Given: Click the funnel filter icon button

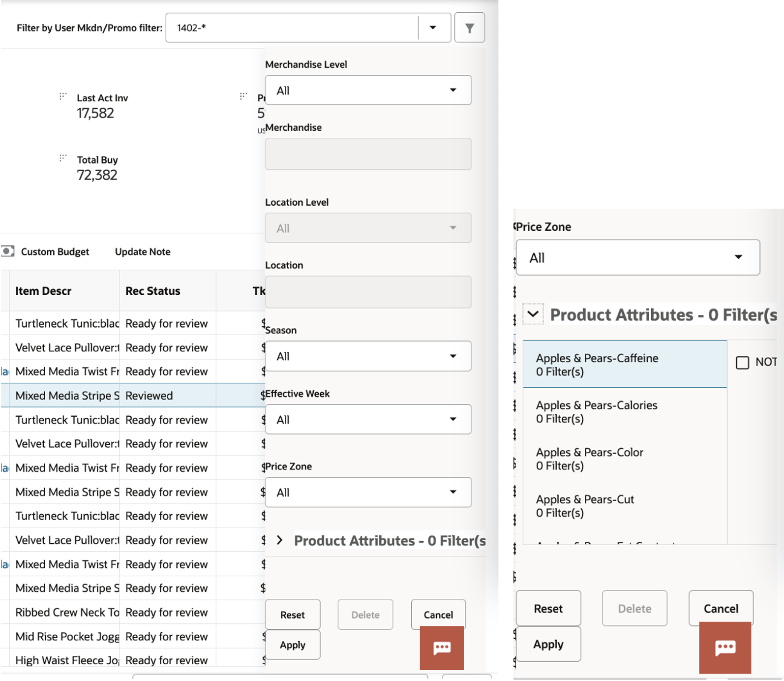Looking at the screenshot, I should pyautogui.click(x=469, y=28).
